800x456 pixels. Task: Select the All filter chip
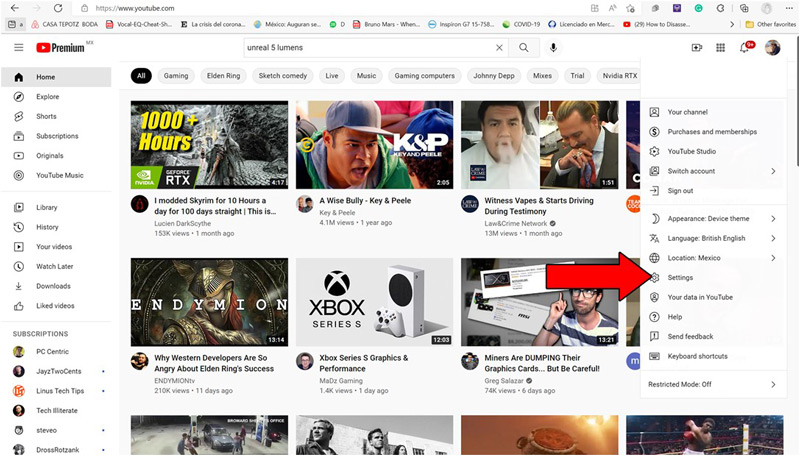point(141,75)
